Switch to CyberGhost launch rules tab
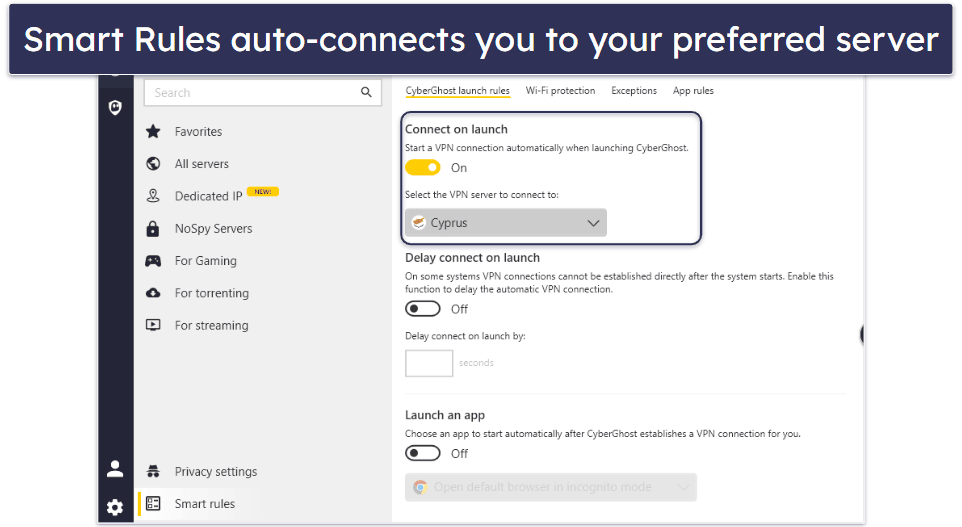Image resolution: width=962 pixels, height=527 pixels. click(457, 91)
